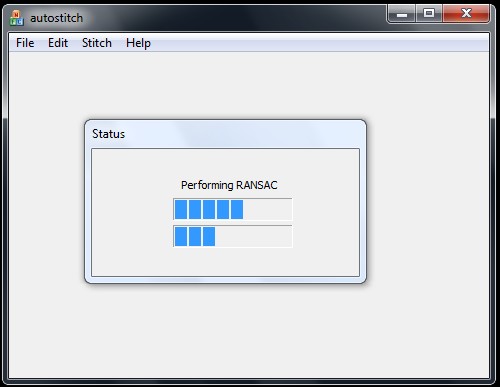Screen dimensions: 500x387
Task: Open the Help menu
Action: [138, 44]
